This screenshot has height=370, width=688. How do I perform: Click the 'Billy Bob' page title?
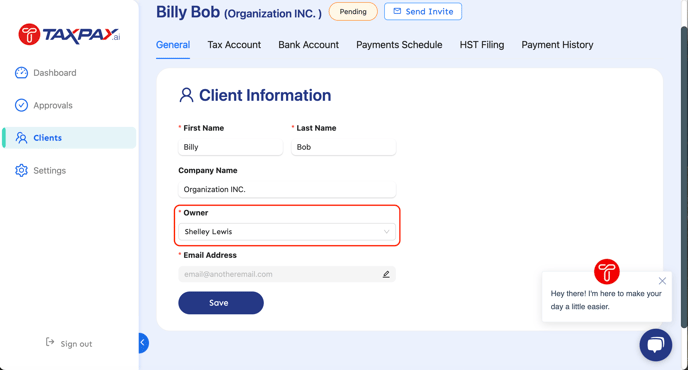tap(188, 12)
